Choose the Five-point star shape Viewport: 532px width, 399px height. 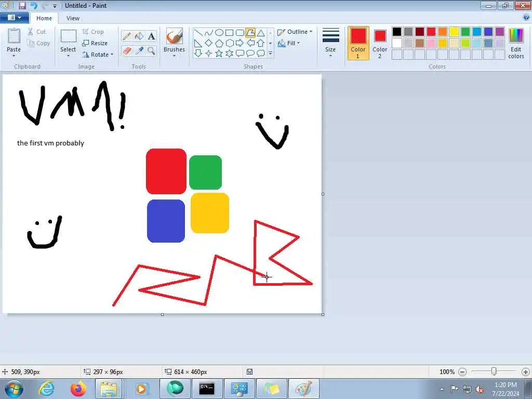click(219, 54)
